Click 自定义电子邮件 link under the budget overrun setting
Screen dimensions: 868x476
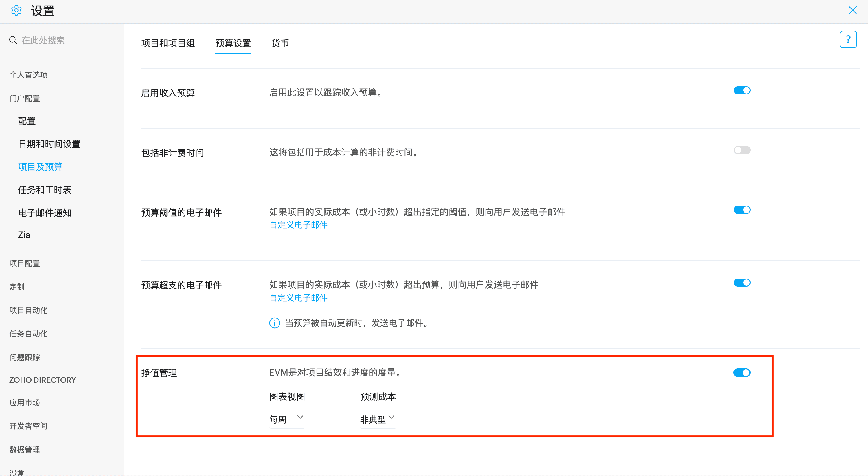coord(298,298)
